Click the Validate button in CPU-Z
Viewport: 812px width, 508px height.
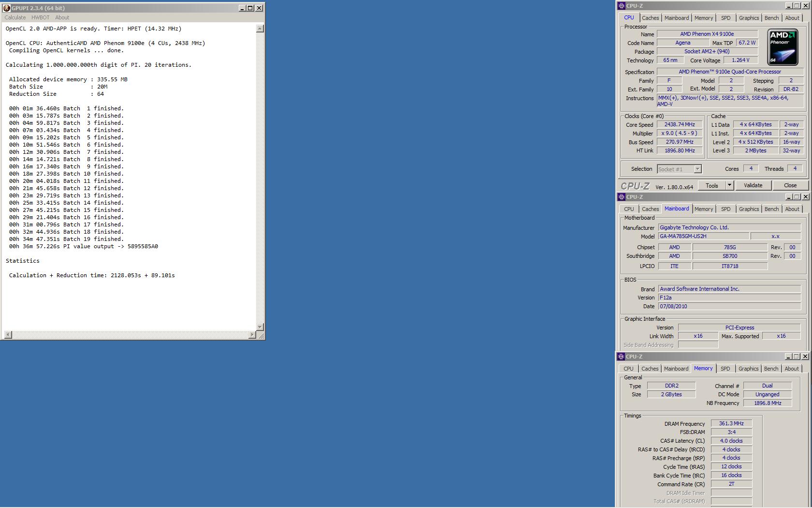tap(753, 185)
